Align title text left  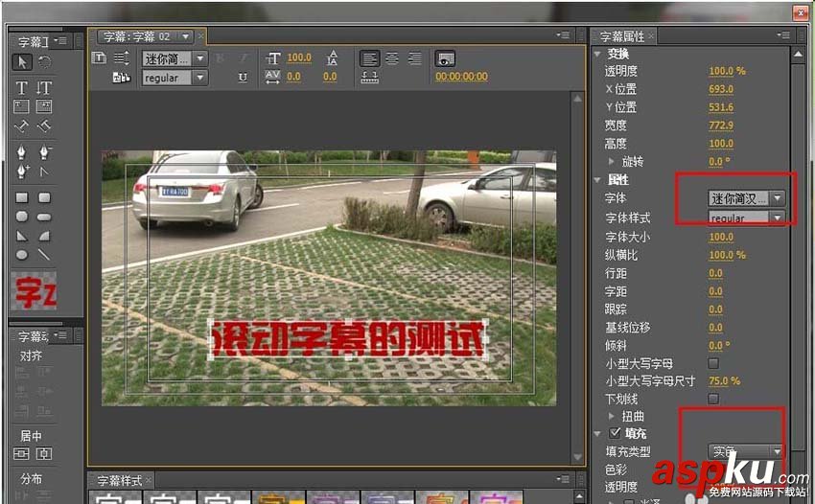pyautogui.click(x=369, y=58)
